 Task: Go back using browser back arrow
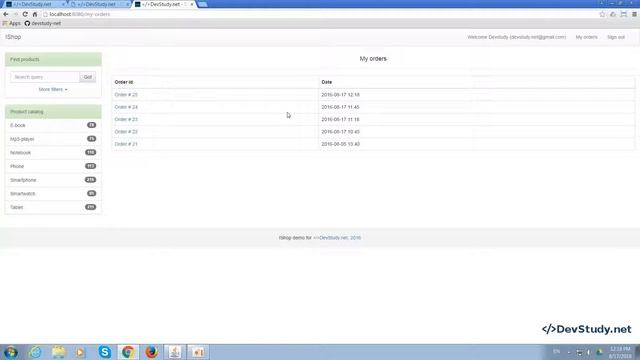6,14
